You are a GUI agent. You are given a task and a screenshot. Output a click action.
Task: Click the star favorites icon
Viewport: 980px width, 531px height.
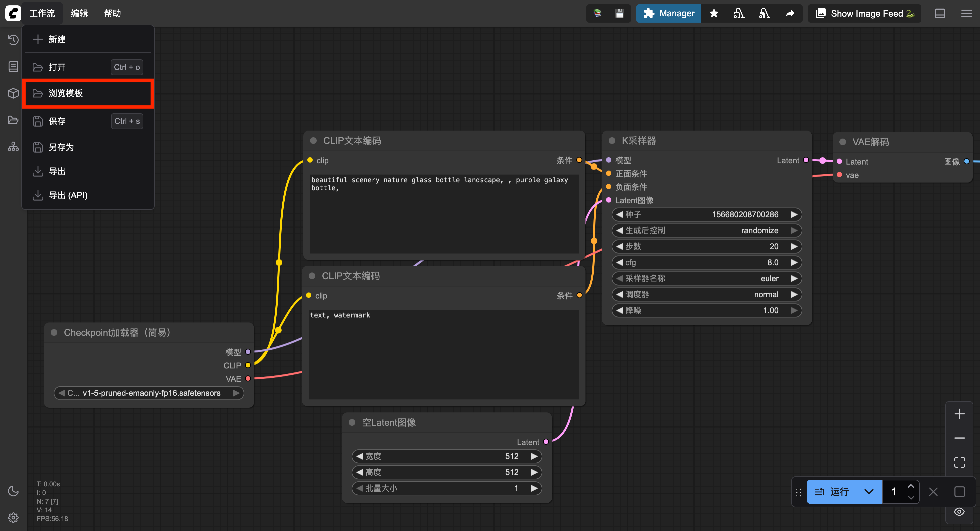pyautogui.click(x=714, y=13)
